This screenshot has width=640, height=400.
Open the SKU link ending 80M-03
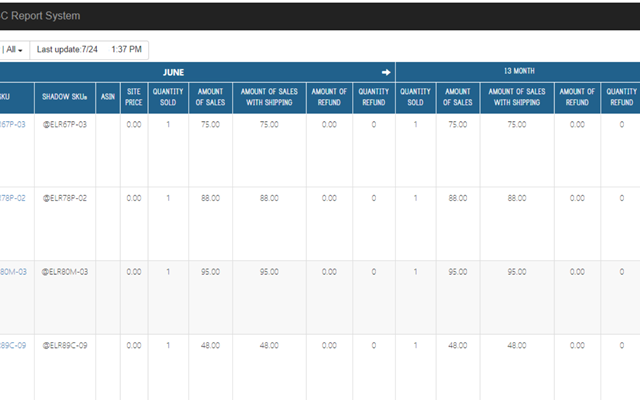(x=13, y=272)
